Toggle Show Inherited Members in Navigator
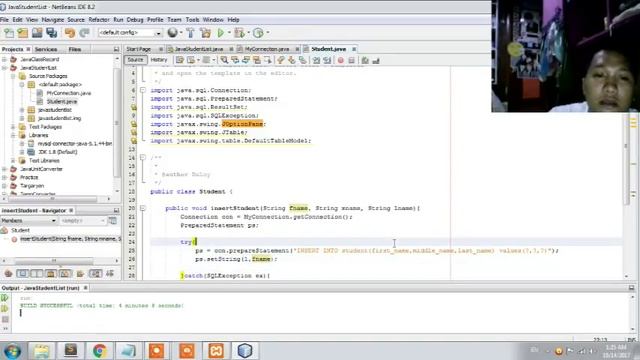Image resolution: width=640 pixels, height=360 pixels. coord(8,273)
